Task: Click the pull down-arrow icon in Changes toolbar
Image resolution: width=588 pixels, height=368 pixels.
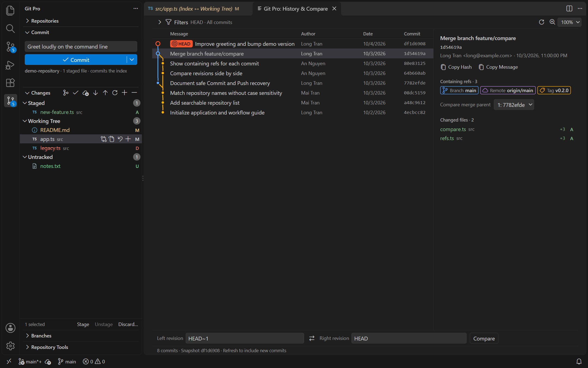Action: point(95,93)
